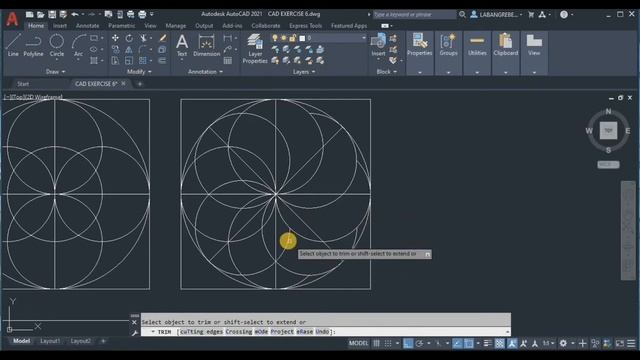Viewport: 640px width, 360px height.
Task: Click the Plot printer icon
Action: [x=142, y=14]
